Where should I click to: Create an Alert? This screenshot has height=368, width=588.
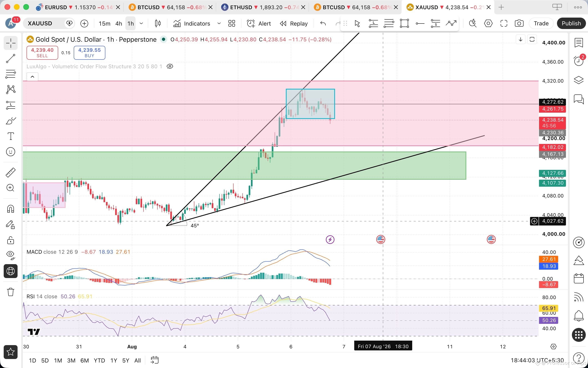[259, 23]
